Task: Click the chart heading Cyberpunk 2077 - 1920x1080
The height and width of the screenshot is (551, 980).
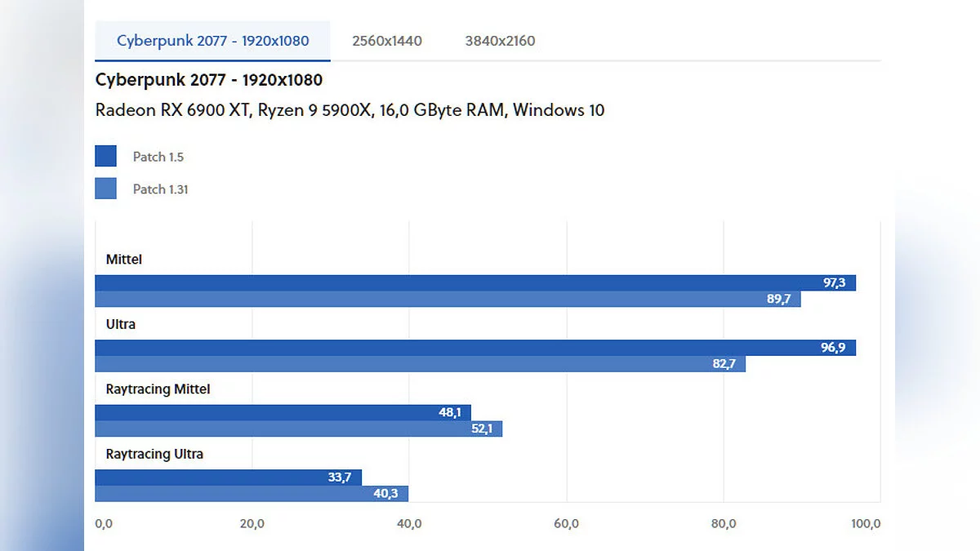Action: [x=209, y=80]
